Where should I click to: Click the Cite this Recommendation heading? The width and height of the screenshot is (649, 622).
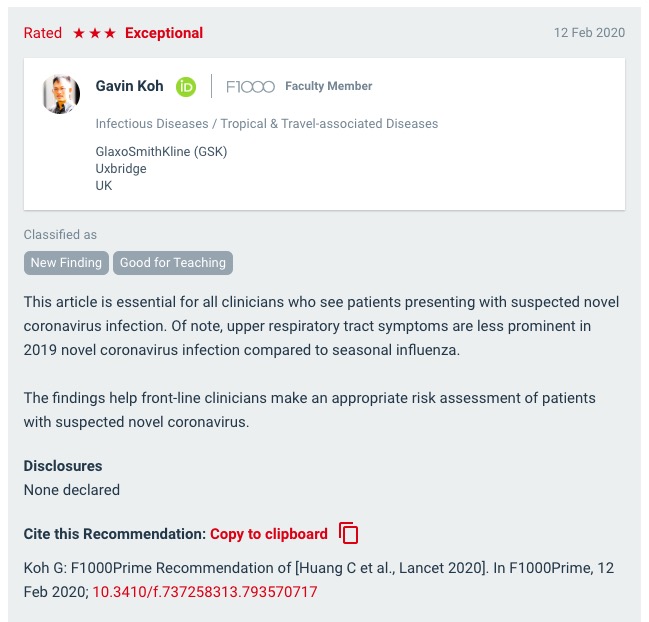tap(115, 534)
